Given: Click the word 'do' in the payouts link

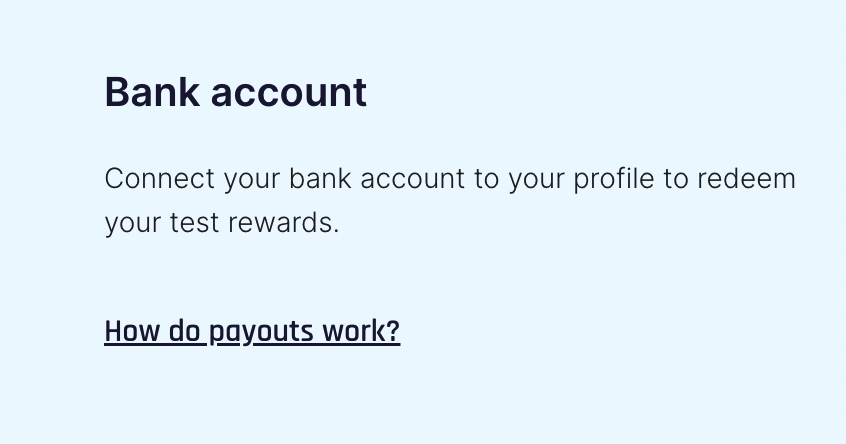Looking at the screenshot, I should (184, 331).
